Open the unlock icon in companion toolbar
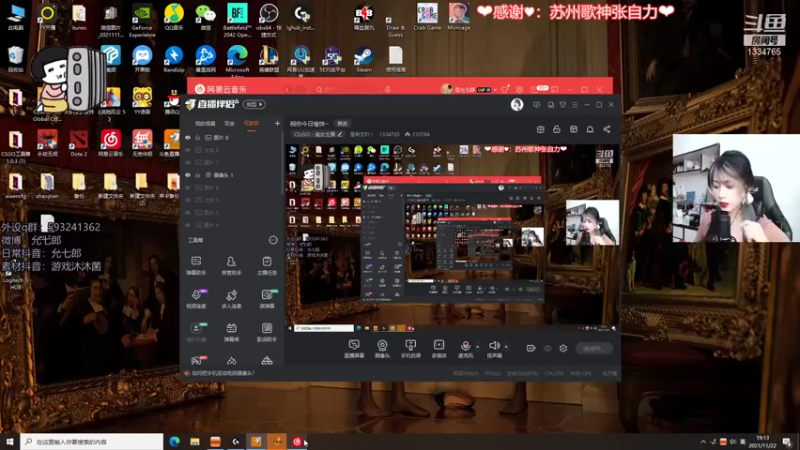Screen dimensions: 800x450 point(557,129)
